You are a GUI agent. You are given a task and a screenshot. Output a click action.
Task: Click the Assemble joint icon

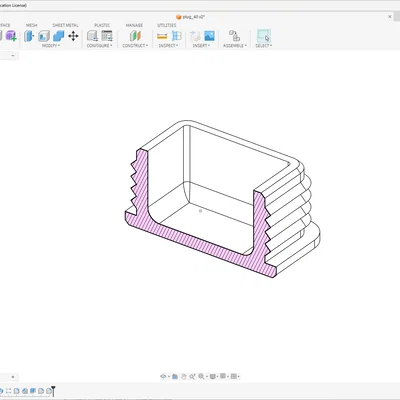(234, 36)
